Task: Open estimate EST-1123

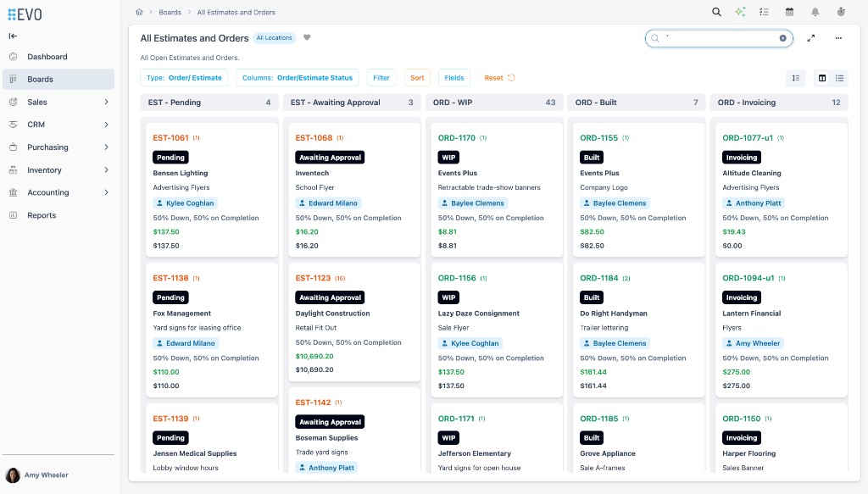Action: tap(313, 278)
